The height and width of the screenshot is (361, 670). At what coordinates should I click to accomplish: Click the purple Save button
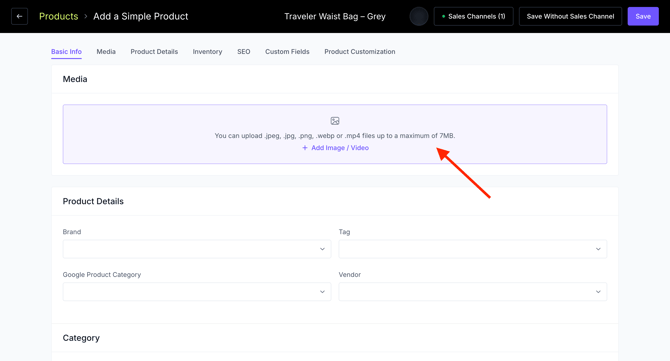pos(643,16)
